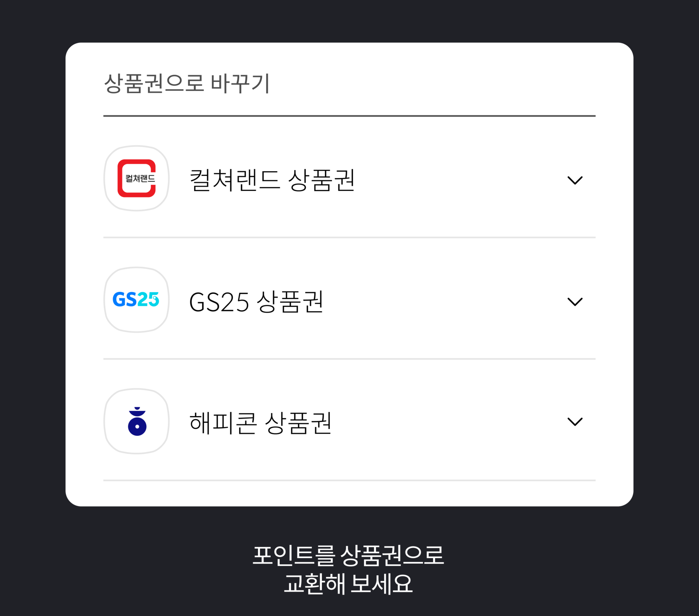This screenshot has height=616, width=699.
Task: Click the 컬쳐랜드 text inside the red logo
Action: 140,178
